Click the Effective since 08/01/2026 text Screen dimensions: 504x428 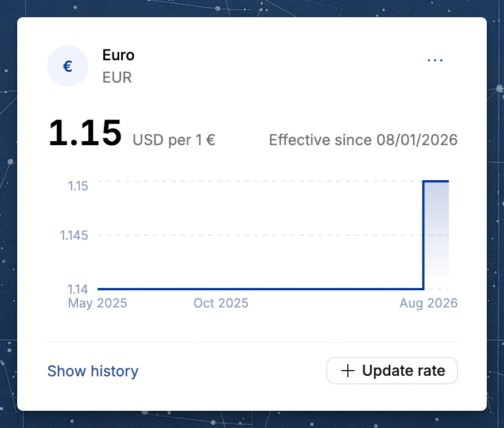(363, 140)
